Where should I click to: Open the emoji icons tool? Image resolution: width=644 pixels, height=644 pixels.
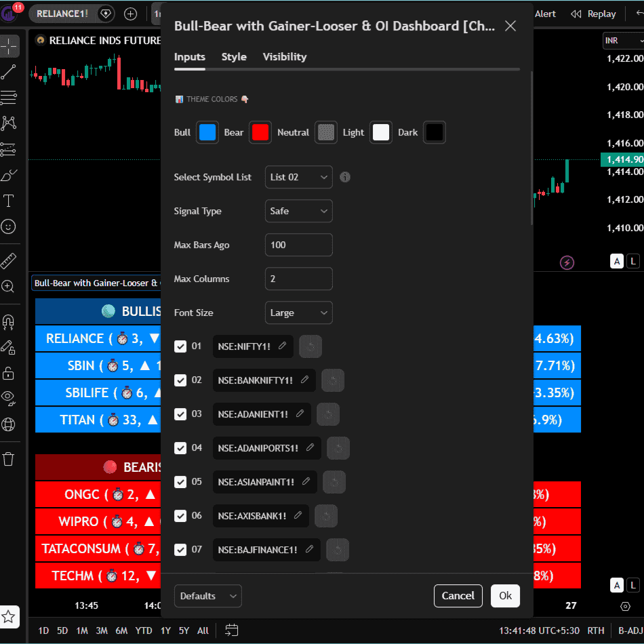[9, 226]
